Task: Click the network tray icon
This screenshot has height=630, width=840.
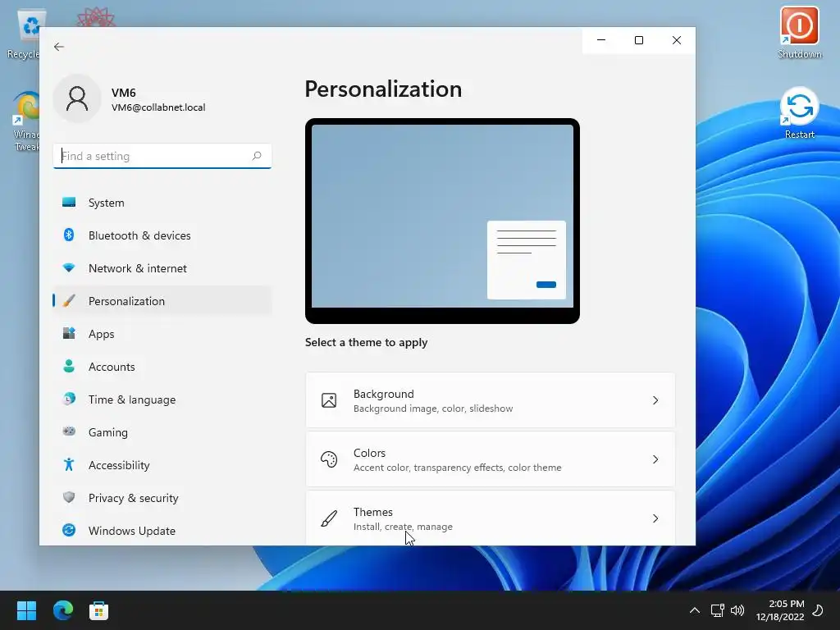Action: pos(717,610)
